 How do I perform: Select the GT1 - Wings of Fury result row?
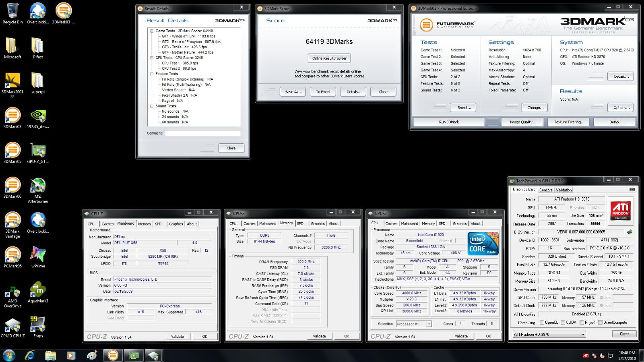pos(188,36)
